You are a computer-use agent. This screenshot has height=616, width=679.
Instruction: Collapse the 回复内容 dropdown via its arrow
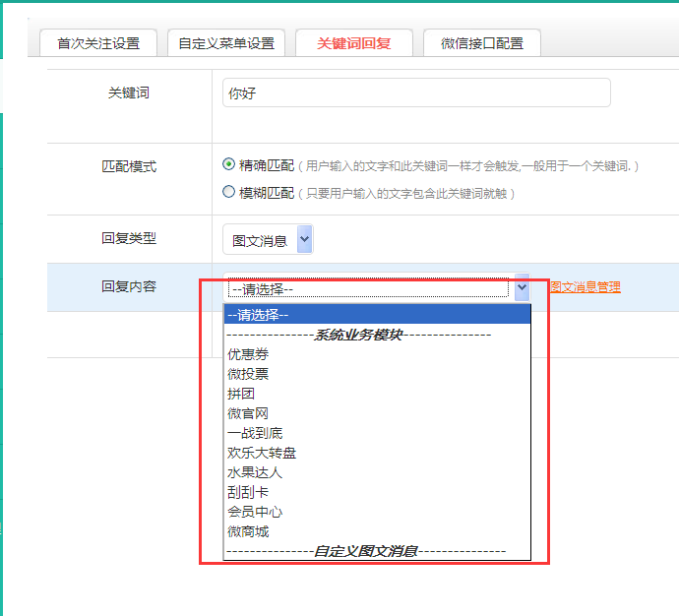pyautogui.click(x=522, y=287)
